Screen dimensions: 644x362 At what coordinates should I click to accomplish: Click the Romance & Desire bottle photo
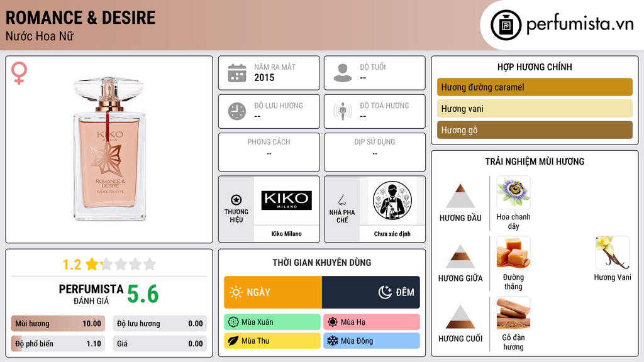point(109,148)
